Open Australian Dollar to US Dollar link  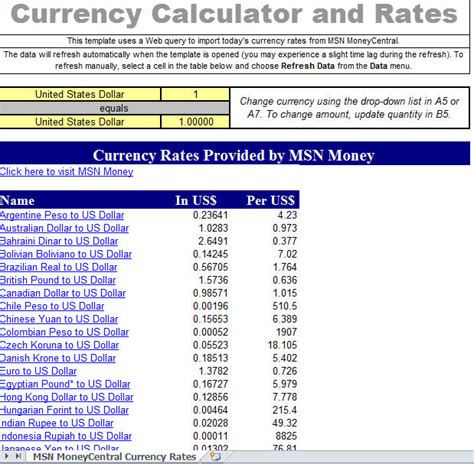[64, 228]
